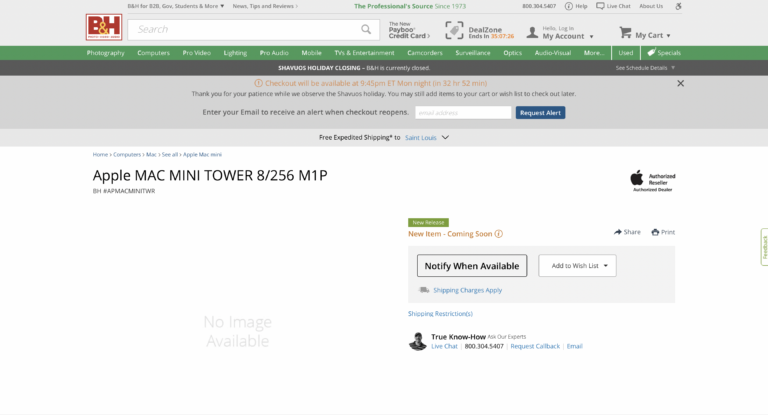Open the DealZone tag icon

[x=454, y=30]
